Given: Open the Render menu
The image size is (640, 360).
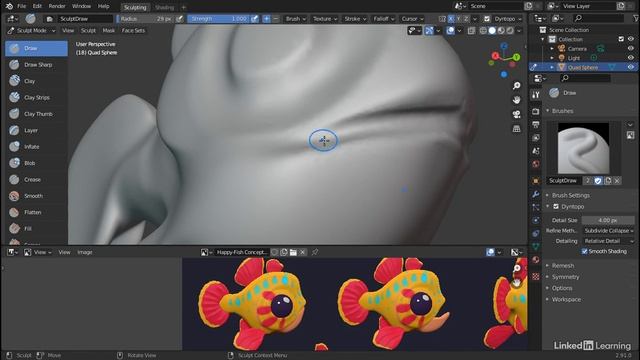Looking at the screenshot, I should point(57,6).
